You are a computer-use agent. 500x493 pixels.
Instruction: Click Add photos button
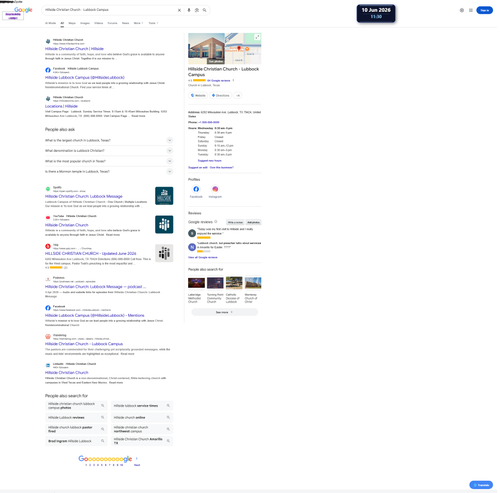tap(254, 222)
